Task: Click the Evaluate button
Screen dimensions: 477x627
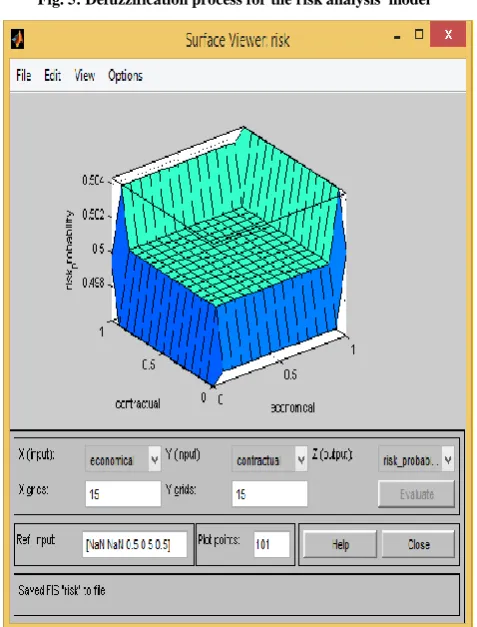Action: click(x=416, y=494)
